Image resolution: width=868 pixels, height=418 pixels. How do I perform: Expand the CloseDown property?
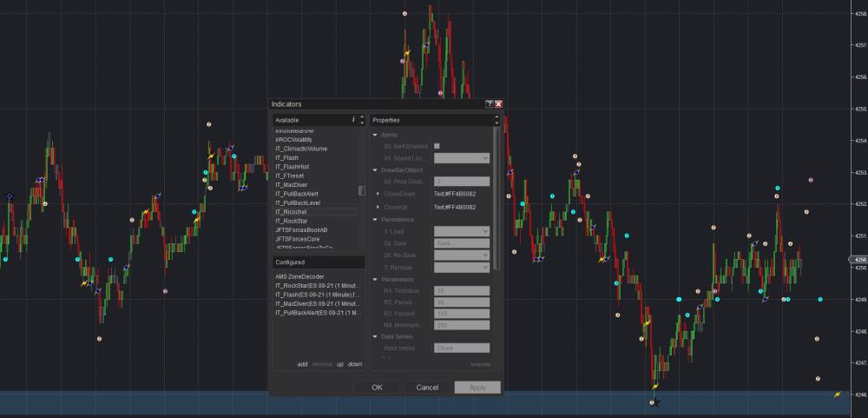378,194
